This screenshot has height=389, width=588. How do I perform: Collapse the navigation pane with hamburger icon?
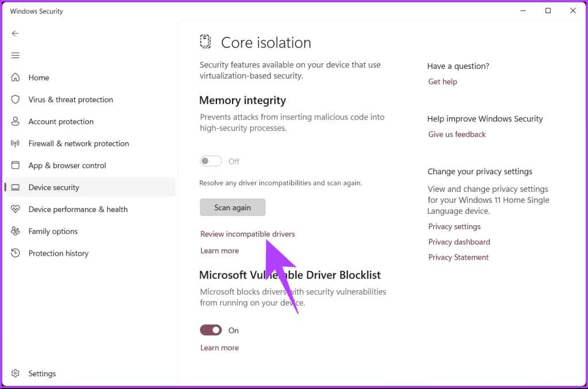pos(15,55)
